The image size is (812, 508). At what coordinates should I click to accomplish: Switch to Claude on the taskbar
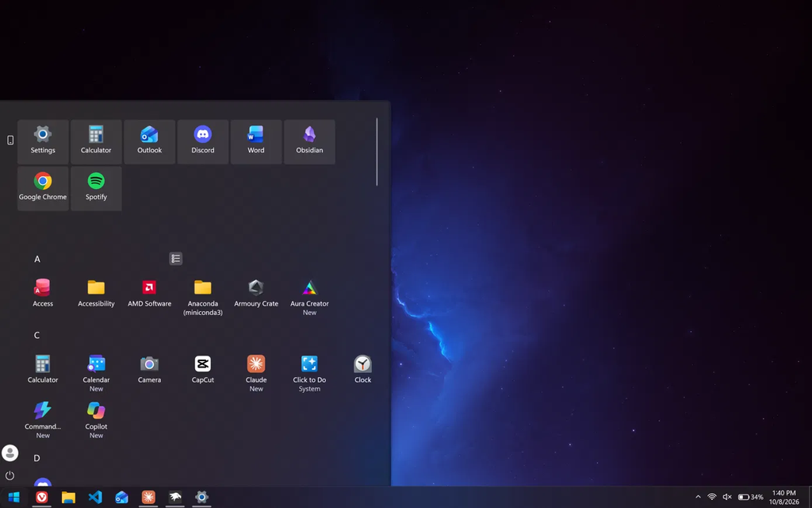pyautogui.click(x=148, y=497)
